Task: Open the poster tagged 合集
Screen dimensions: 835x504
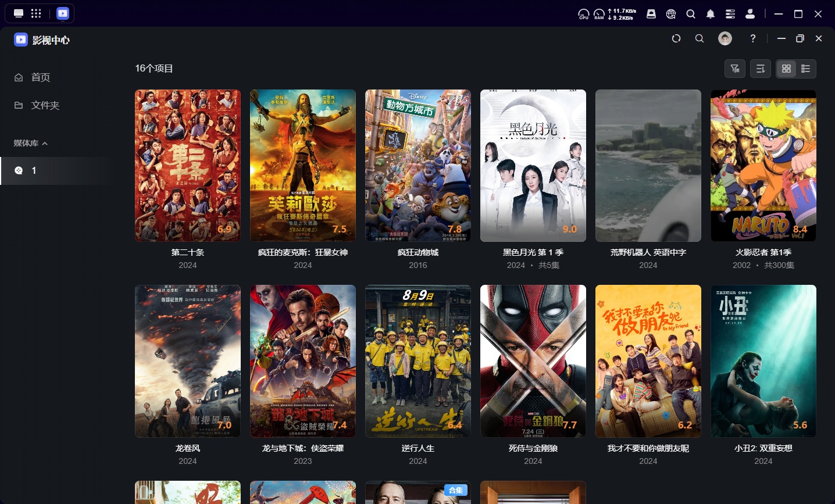Action: click(x=418, y=492)
